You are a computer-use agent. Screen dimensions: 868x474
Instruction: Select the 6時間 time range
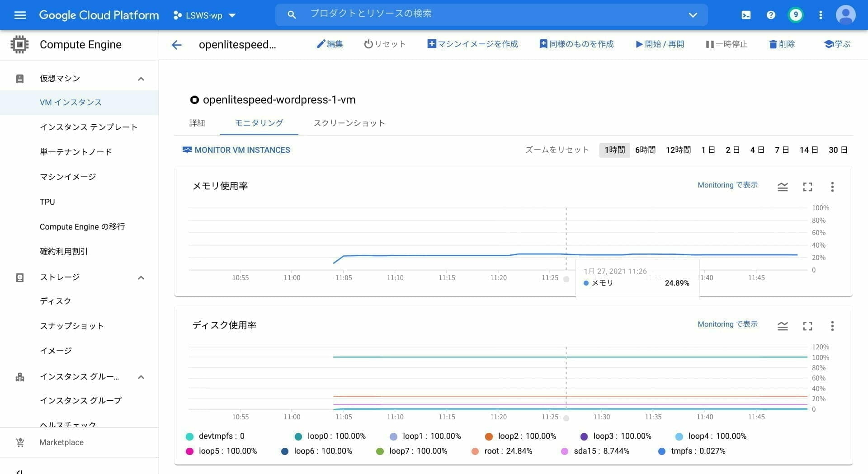tap(645, 150)
